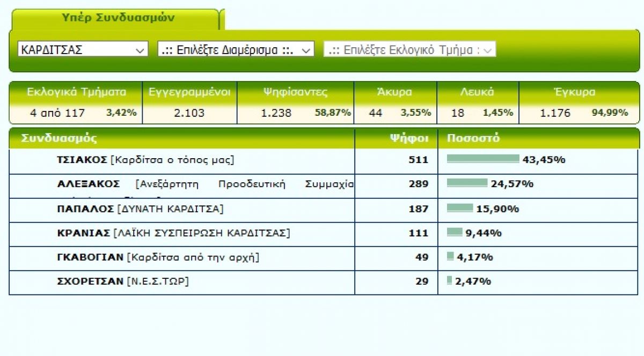The image size is (644, 356).
Task: Select the empty tab next to Υπέρ Συνδυασμών
Action: pos(223,20)
